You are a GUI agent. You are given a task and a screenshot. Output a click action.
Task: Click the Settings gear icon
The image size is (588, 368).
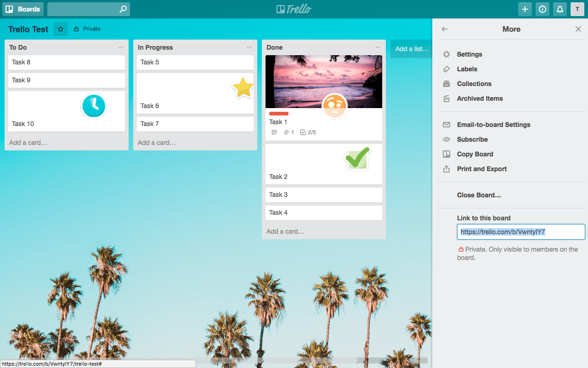click(447, 54)
